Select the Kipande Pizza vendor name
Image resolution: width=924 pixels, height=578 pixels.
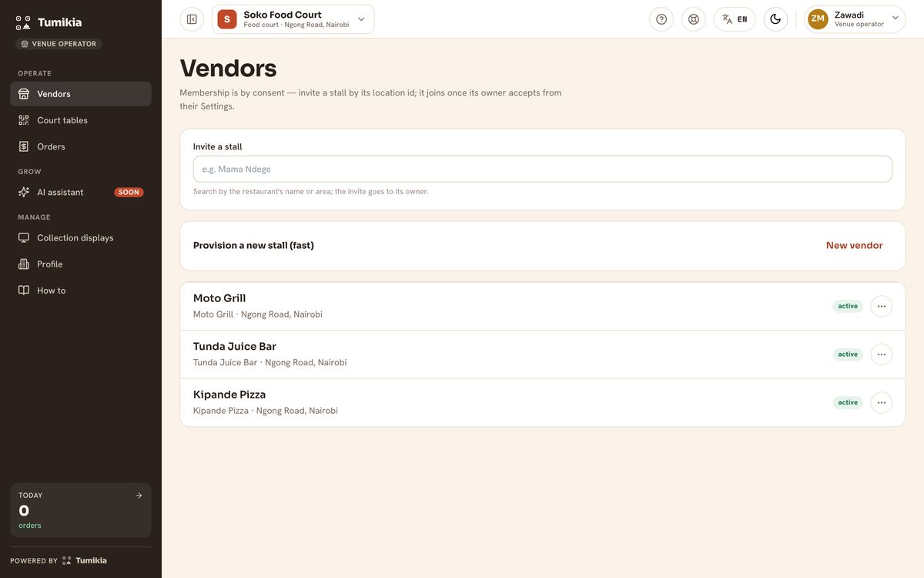[x=229, y=395]
